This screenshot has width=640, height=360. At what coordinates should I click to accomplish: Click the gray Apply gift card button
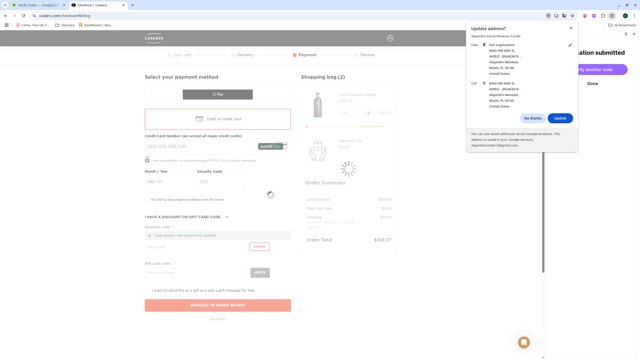coord(260,273)
